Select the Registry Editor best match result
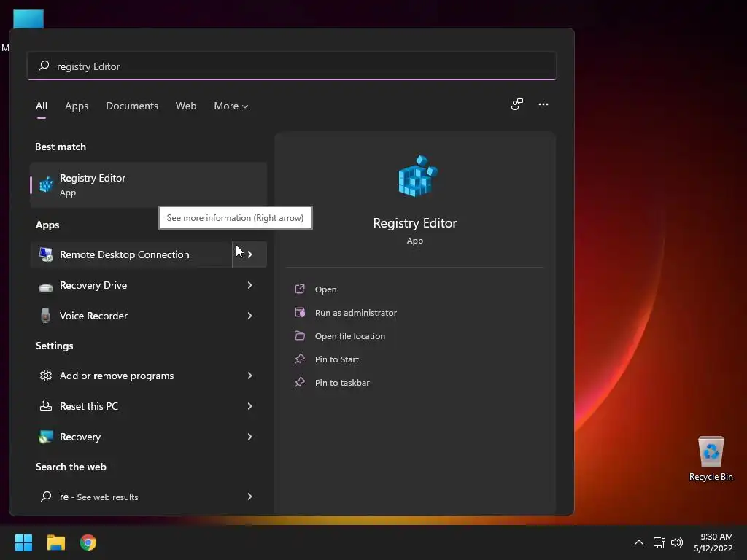This screenshot has width=747, height=560. (148, 184)
